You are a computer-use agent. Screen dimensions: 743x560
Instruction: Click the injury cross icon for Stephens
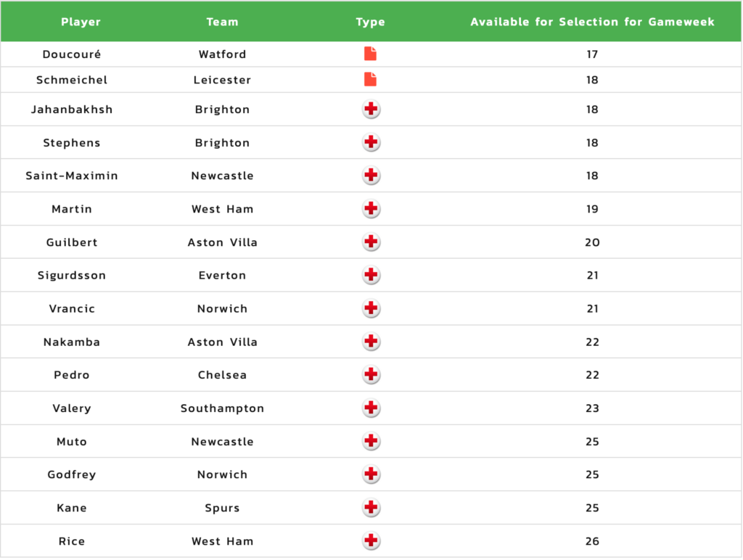[x=371, y=142]
